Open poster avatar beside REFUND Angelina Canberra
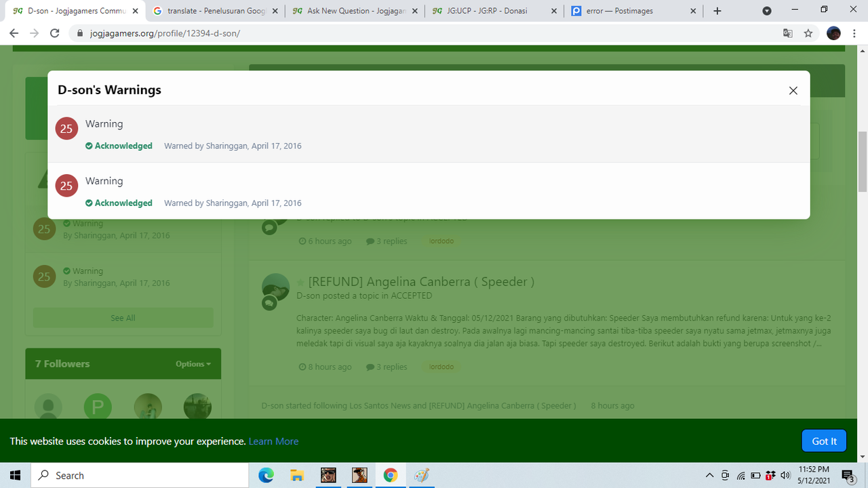The width and height of the screenshot is (868, 488). [x=275, y=287]
